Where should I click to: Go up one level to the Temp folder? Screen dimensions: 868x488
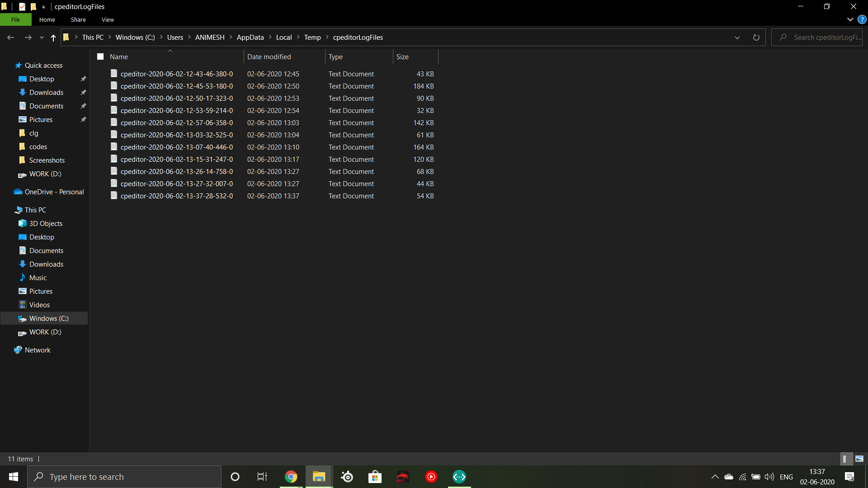pos(53,38)
